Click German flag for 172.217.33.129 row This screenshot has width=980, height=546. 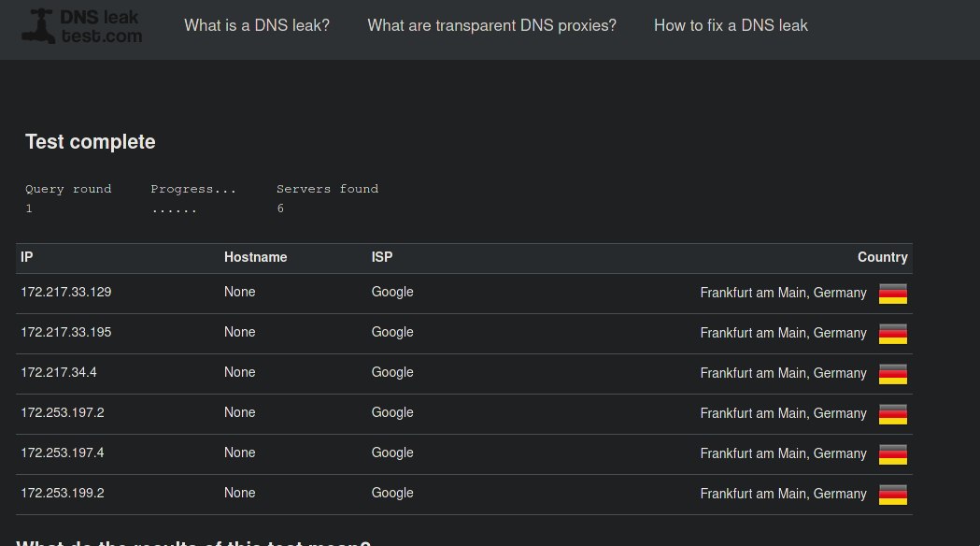pos(892,294)
